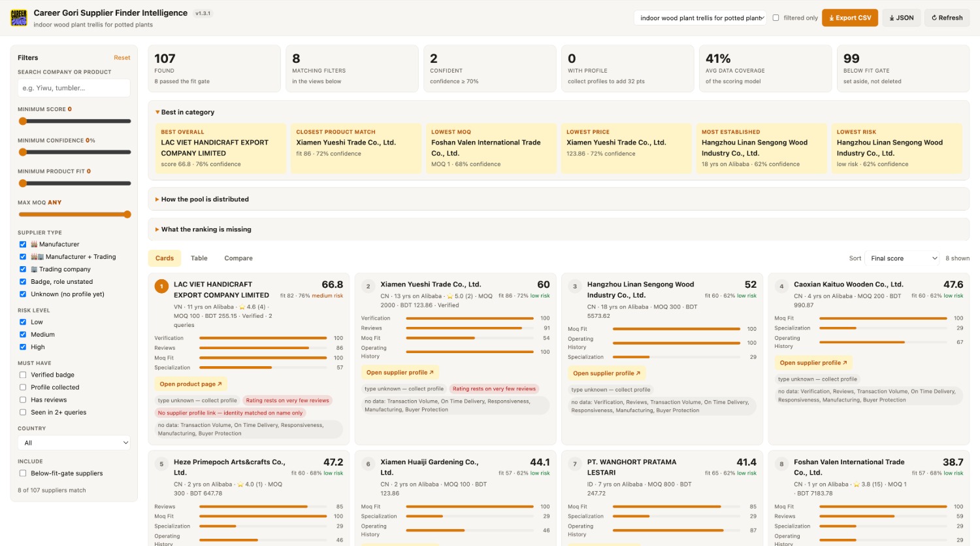Click the Max MOQ slider handle
This screenshot has width=980, height=546.
[127, 214]
